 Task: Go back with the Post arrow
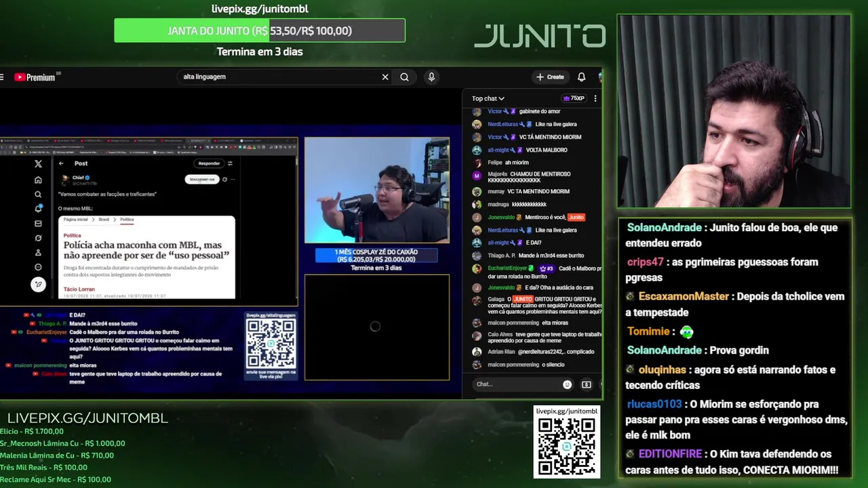(x=61, y=163)
